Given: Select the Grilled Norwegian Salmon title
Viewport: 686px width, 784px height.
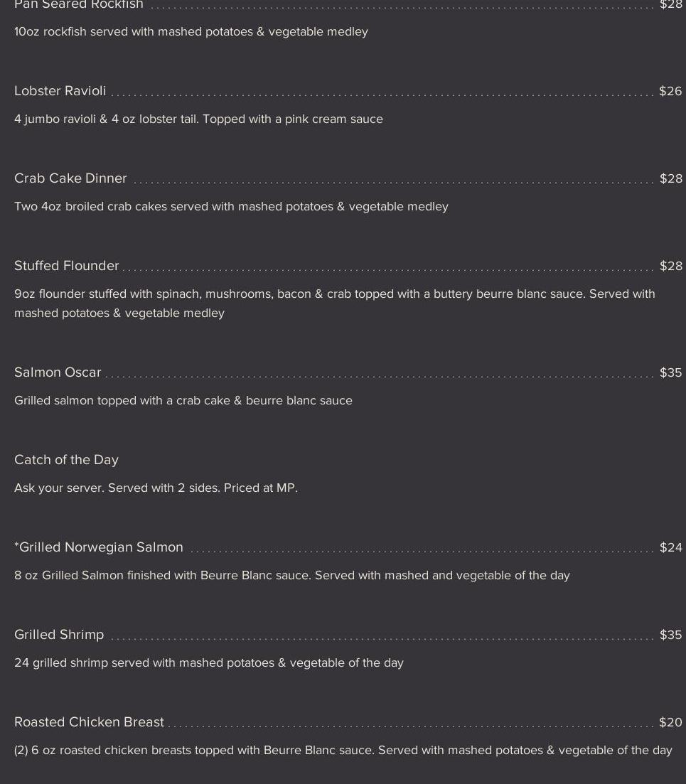Looking at the screenshot, I should [100, 547].
